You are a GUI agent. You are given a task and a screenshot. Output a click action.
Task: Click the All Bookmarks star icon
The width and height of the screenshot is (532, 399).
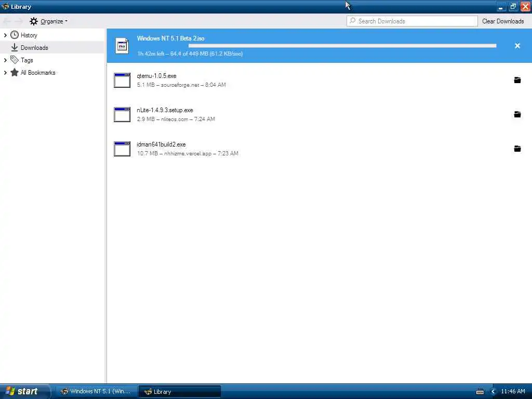point(15,72)
